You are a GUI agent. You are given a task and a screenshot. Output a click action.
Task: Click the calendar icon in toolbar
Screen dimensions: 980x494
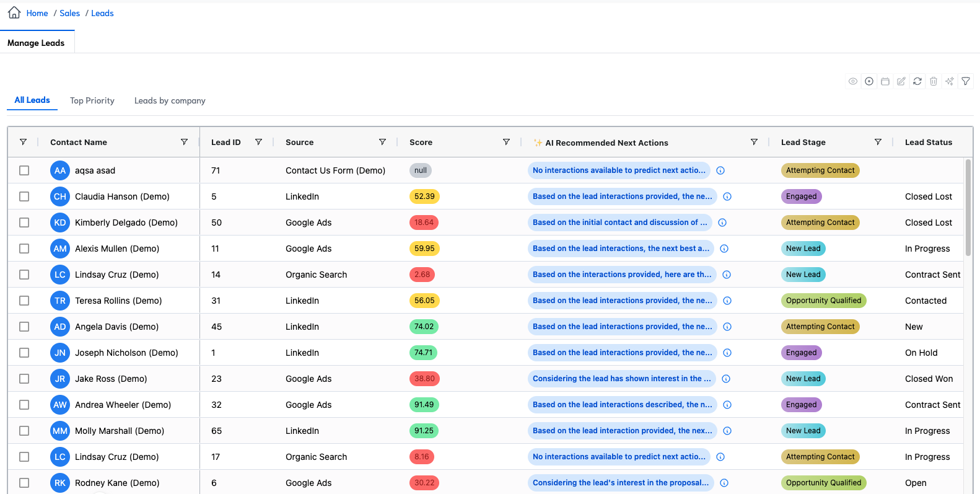tap(885, 81)
